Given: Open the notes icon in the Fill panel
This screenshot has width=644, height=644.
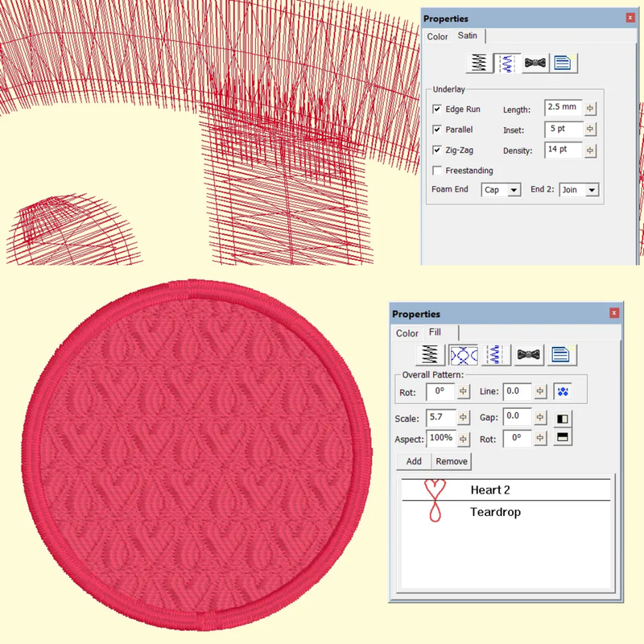Looking at the screenshot, I should (x=561, y=355).
